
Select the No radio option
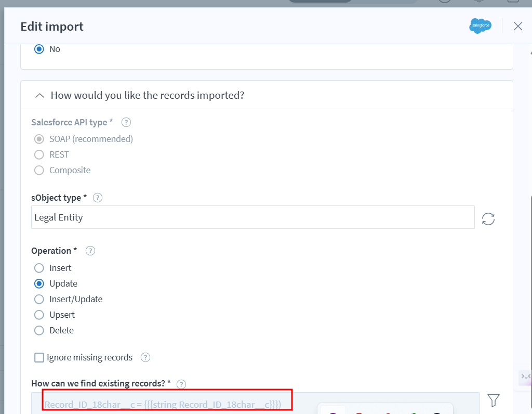click(39, 49)
